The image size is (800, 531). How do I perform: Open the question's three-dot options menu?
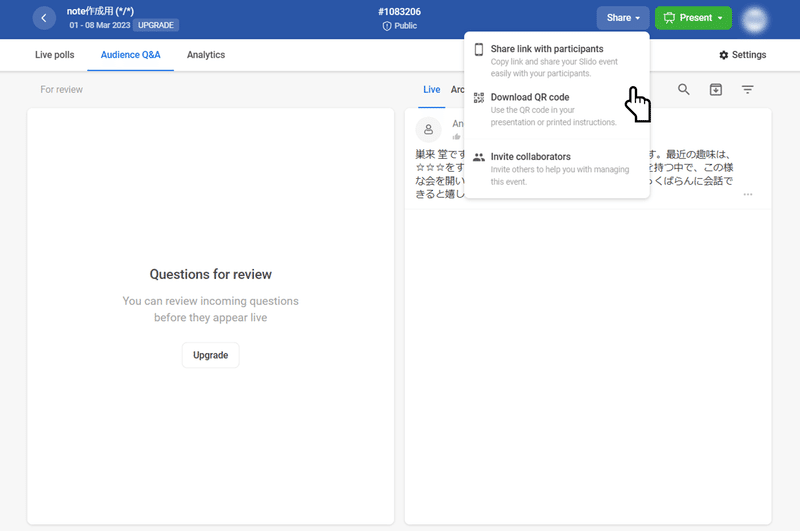coord(748,194)
